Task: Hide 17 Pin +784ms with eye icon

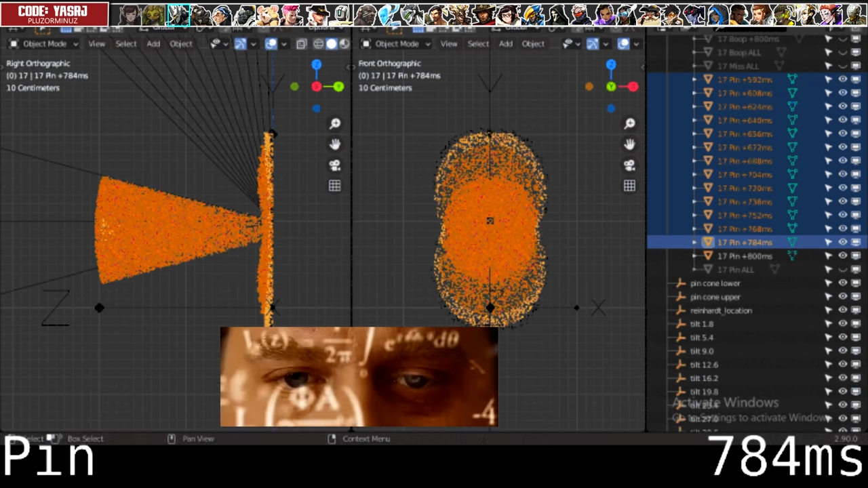Action: (x=843, y=242)
